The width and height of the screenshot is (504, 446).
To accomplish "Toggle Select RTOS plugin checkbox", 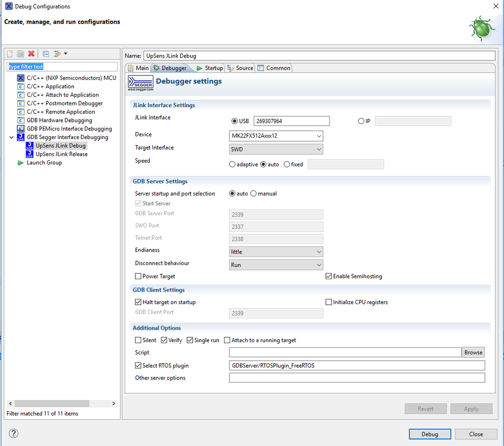I will point(138,365).
